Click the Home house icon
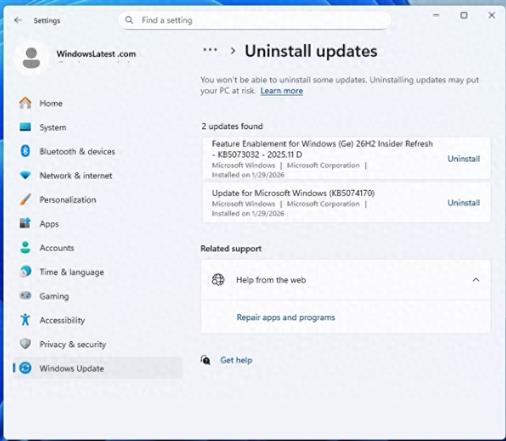506x441 pixels. click(25, 103)
